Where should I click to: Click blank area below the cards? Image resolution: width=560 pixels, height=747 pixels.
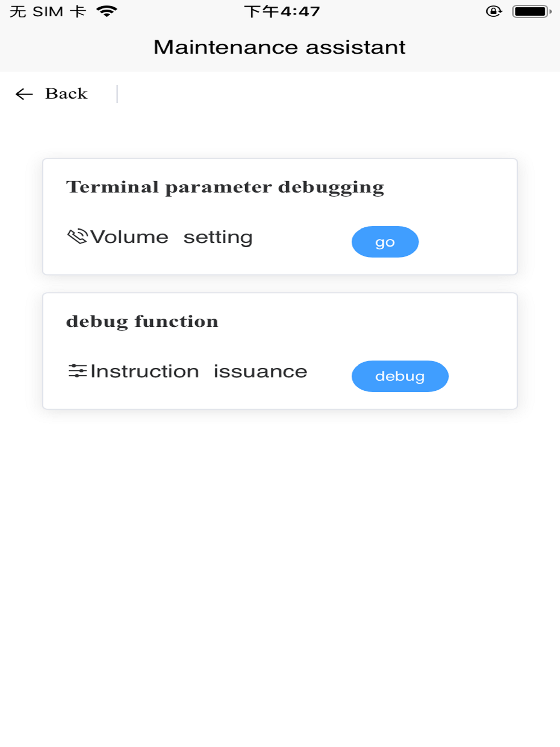(x=280, y=574)
